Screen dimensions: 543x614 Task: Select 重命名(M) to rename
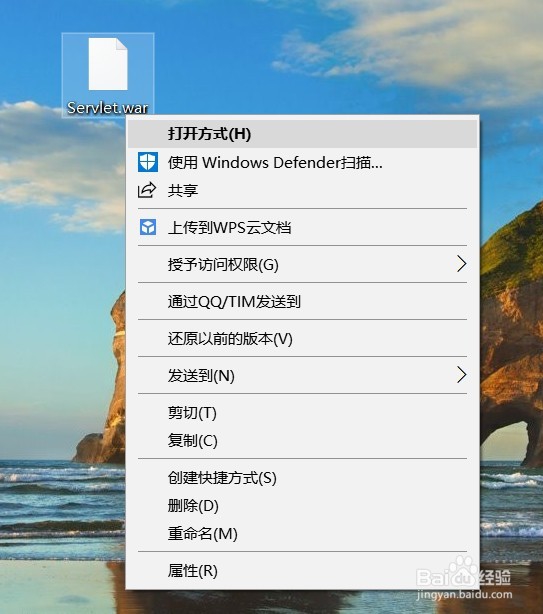pos(303,534)
